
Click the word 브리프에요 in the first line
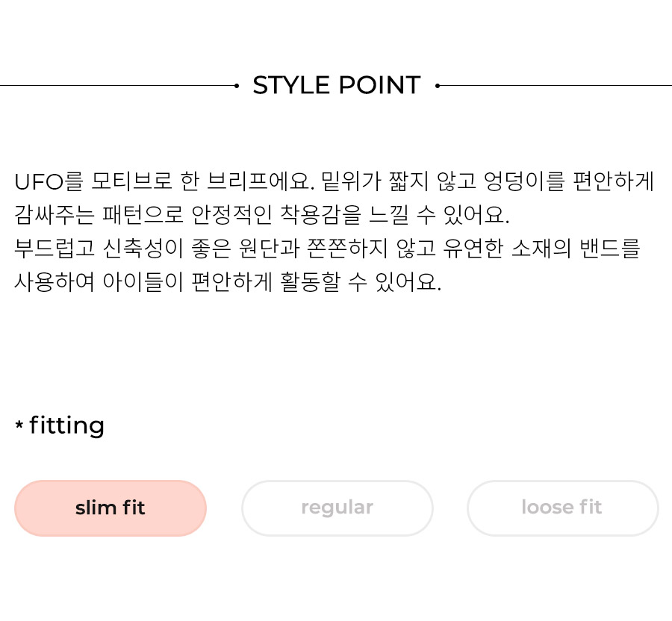pos(260,181)
